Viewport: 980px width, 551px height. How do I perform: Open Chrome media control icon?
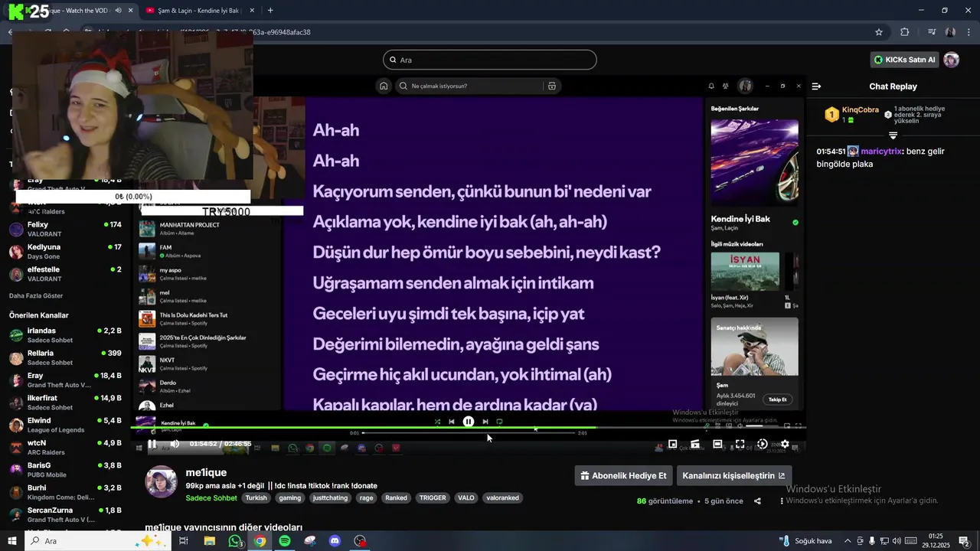pyautogui.click(x=932, y=32)
